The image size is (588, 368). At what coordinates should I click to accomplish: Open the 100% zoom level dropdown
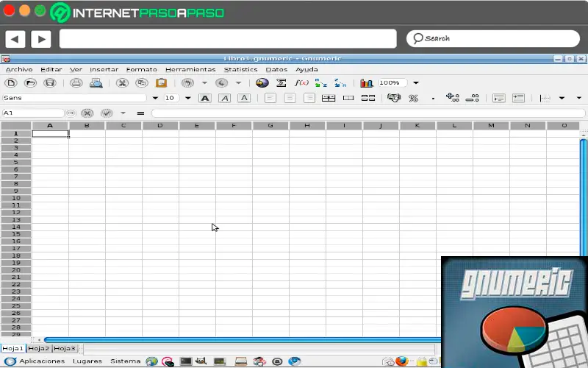(x=416, y=83)
